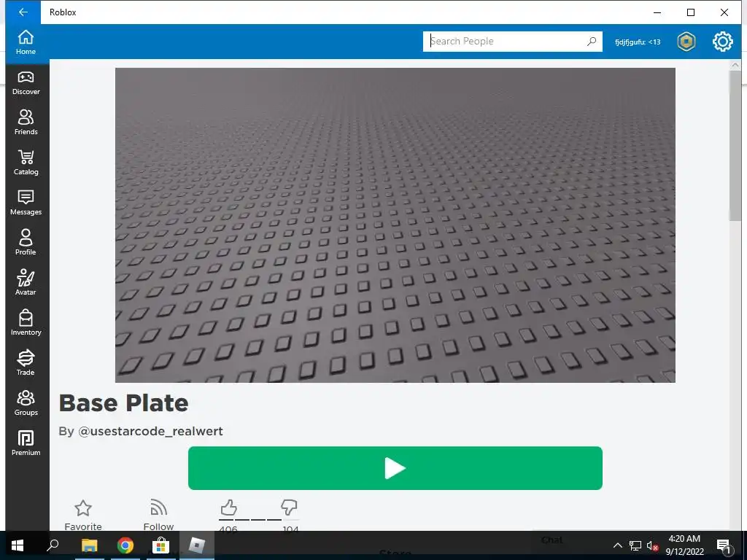The width and height of the screenshot is (747, 560).
Task: Open the Friends page
Action: tap(26, 122)
